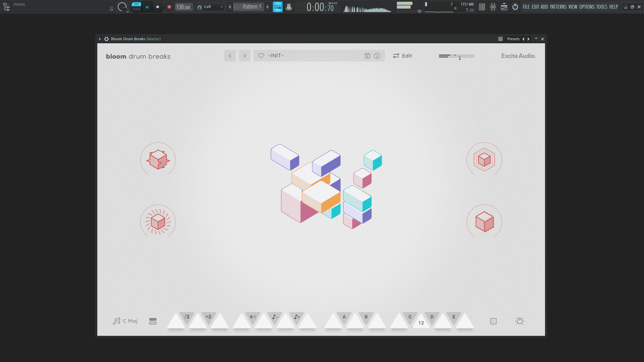Viewport: 644px width, 362px height.
Task: Open the PATTERNS menu
Action: coord(558,7)
